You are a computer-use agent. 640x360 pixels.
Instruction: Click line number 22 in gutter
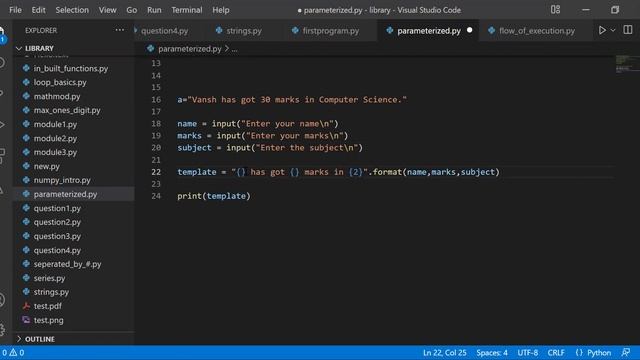pyautogui.click(x=156, y=172)
